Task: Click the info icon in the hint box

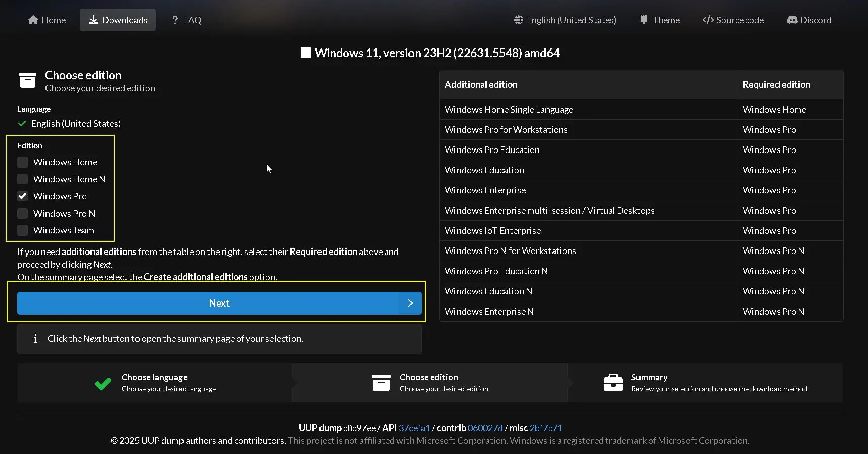Action: point(35,339)
